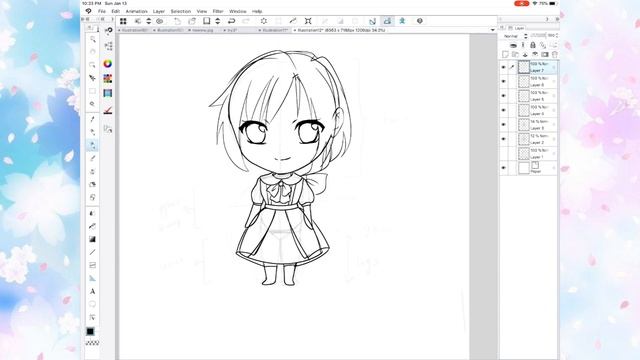Click the Save icon in command bar
The height and width of the screenshot is (360, 640).
207,21
